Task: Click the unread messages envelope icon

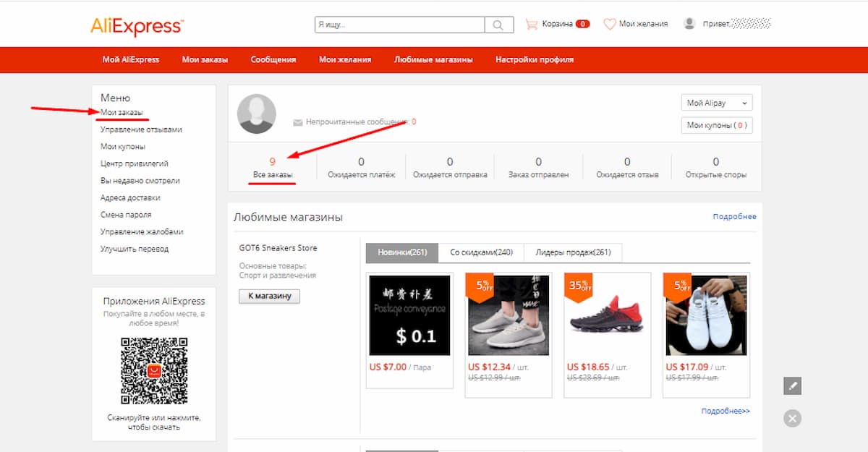Action: (x=297, y=122)
